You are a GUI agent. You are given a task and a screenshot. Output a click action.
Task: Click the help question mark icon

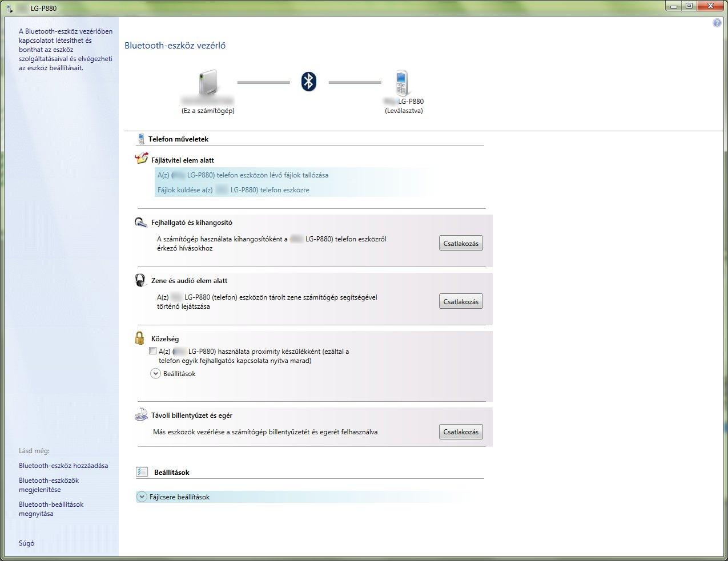717,23
